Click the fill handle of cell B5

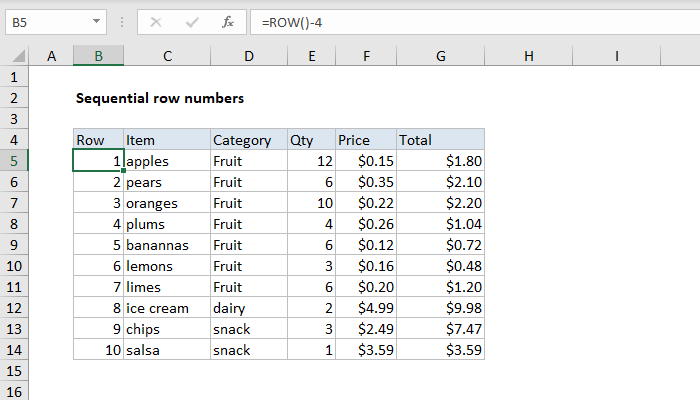point(124,171)
